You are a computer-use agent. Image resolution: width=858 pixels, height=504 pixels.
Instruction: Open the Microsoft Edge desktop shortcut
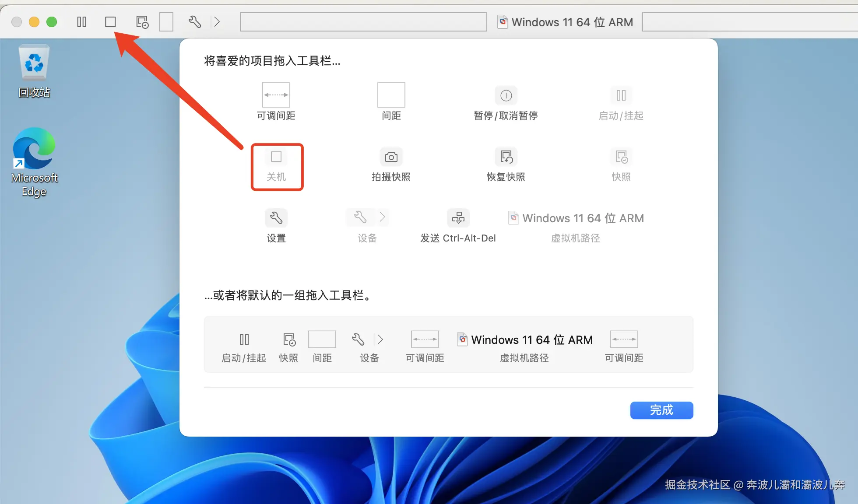pyautogui.click(x=34, y=162)
